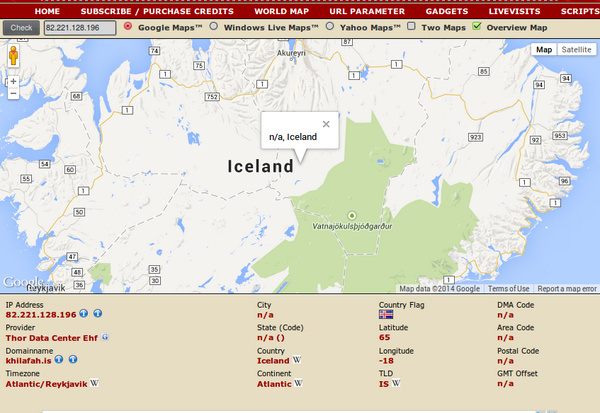Open the SCRIPTS menu item
This screenshot has height=413, width=600.
click(x=580, y=11)
